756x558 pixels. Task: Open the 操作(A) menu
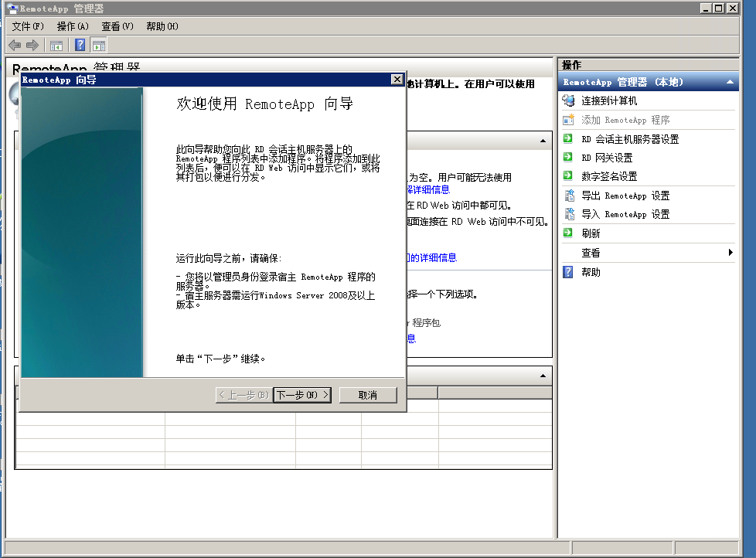[73, 26]
